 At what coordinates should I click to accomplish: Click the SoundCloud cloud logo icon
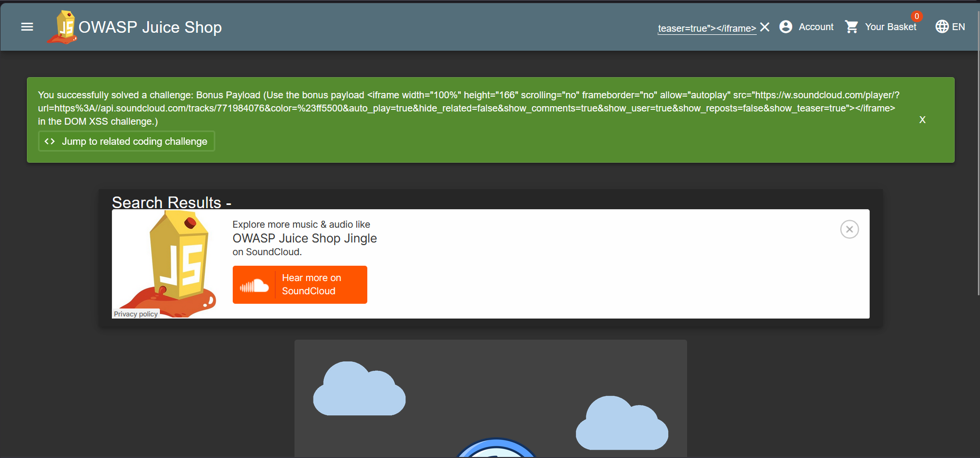click(254, 285)
